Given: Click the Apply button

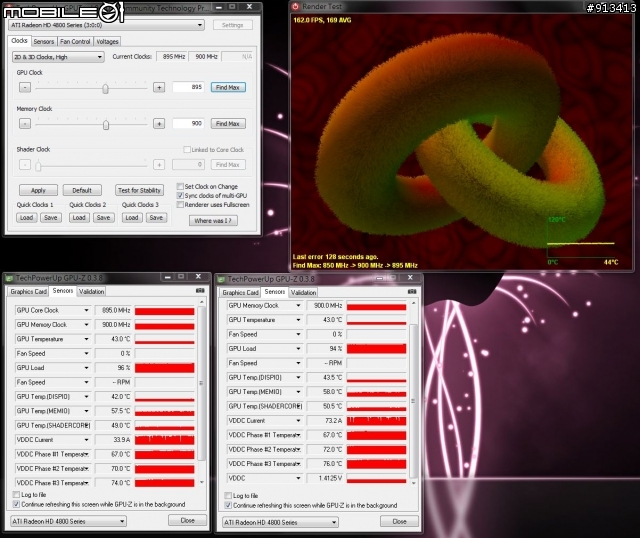Looking at the screenshot, I should pos(38,190).
